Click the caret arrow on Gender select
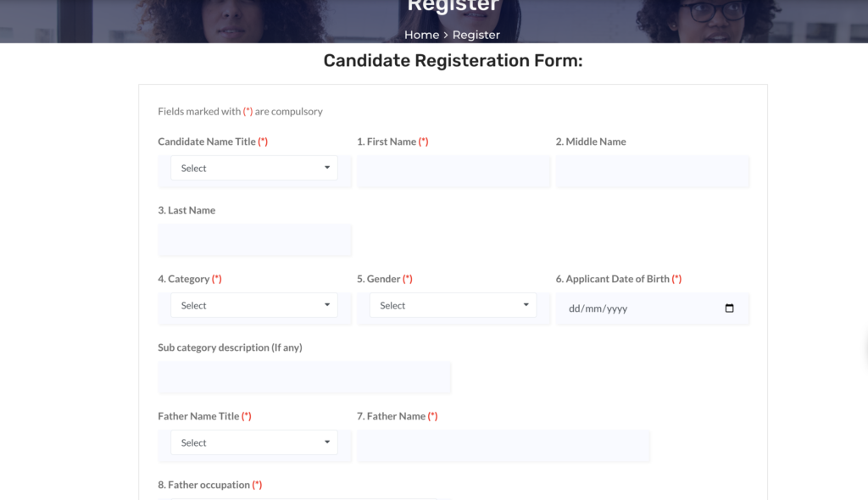Viewport: 868px width, 500px height. [526, 304]
